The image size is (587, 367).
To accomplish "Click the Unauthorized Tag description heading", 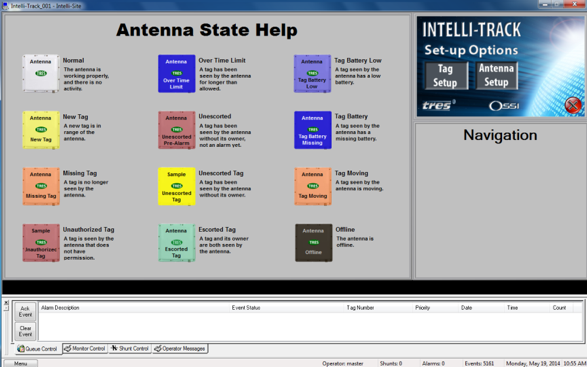I will tap(88, 229).
